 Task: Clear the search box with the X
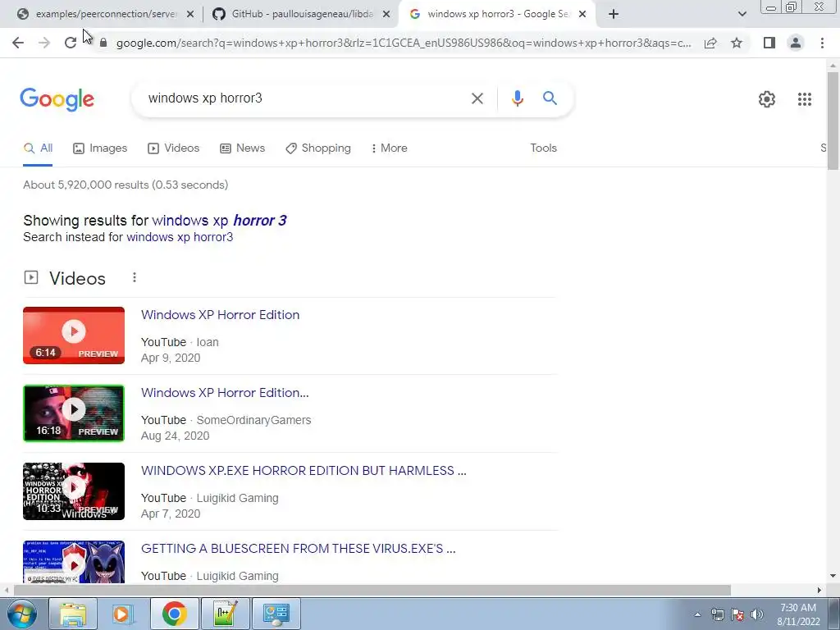477,98
